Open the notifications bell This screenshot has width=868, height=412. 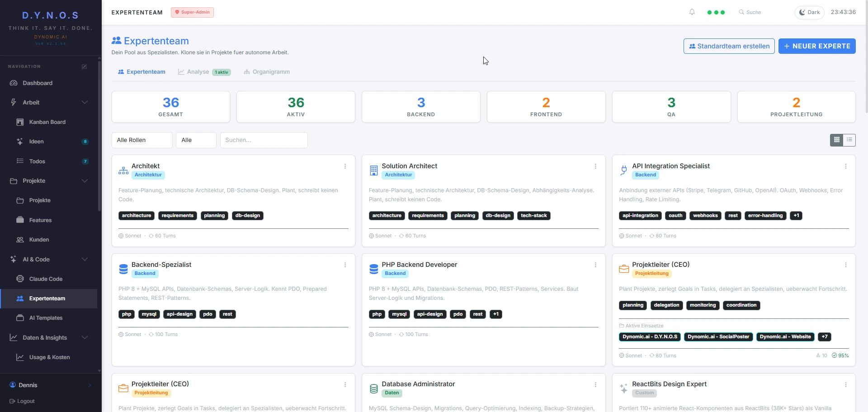pos(692,12)
